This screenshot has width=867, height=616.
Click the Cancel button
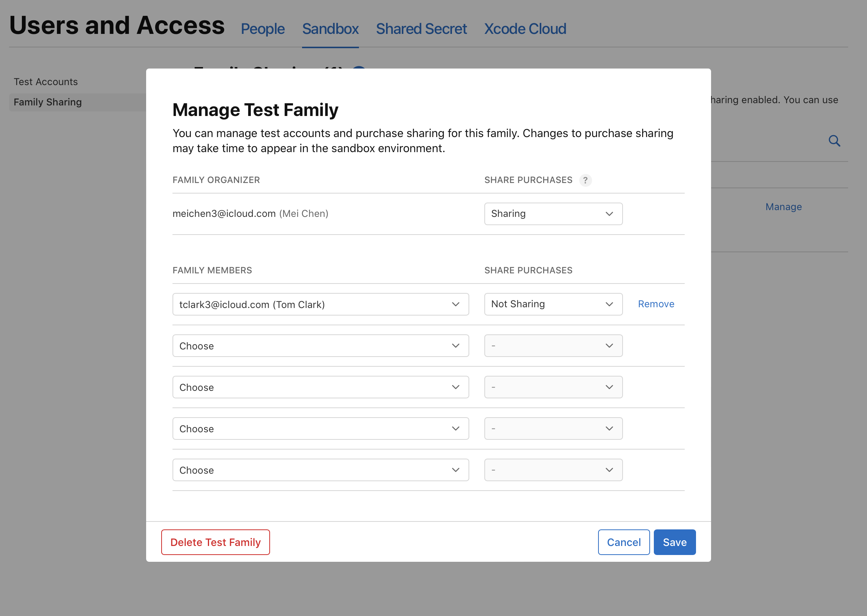click(623, 542)
